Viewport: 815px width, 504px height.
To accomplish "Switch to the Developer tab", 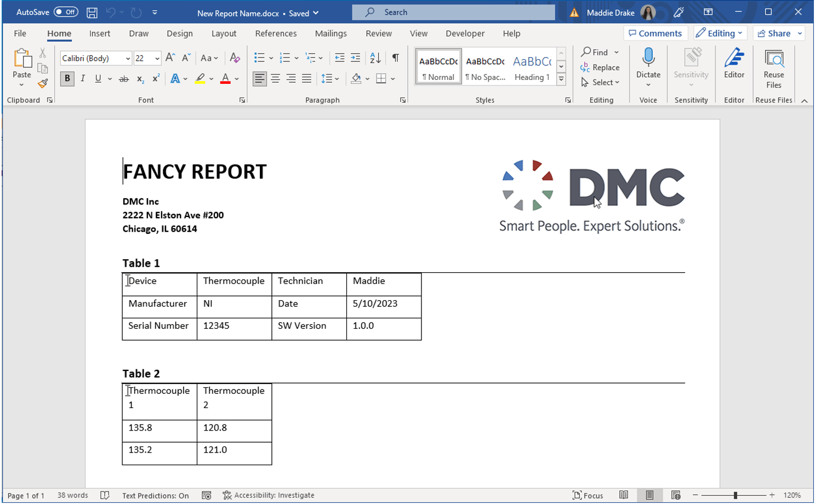I will [x=465, y=33].
